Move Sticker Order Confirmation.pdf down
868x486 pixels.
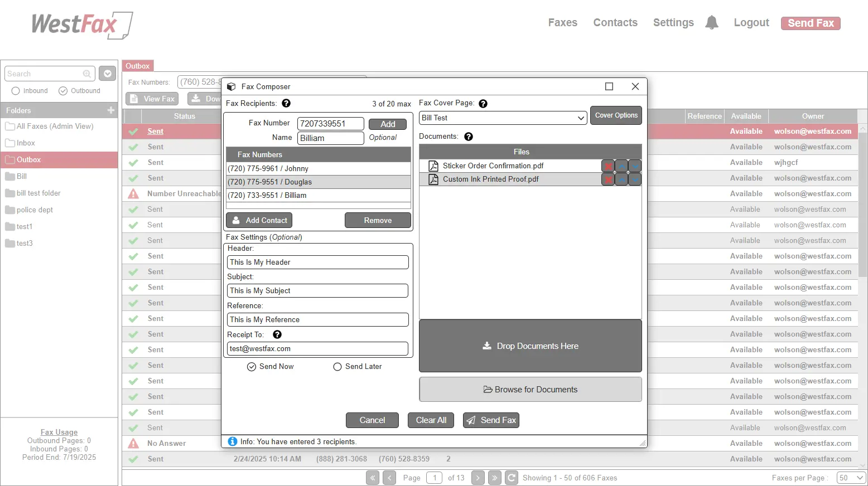[635, 166]
